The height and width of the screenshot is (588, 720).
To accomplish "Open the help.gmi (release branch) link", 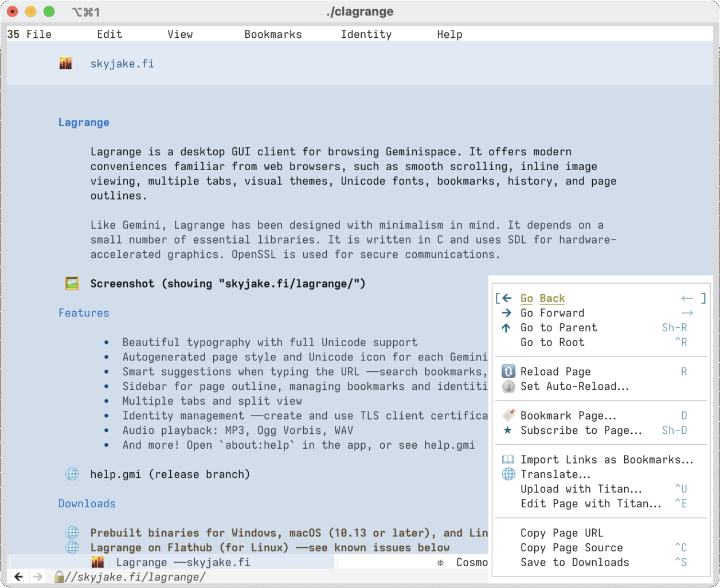I will tap(170, 474).
